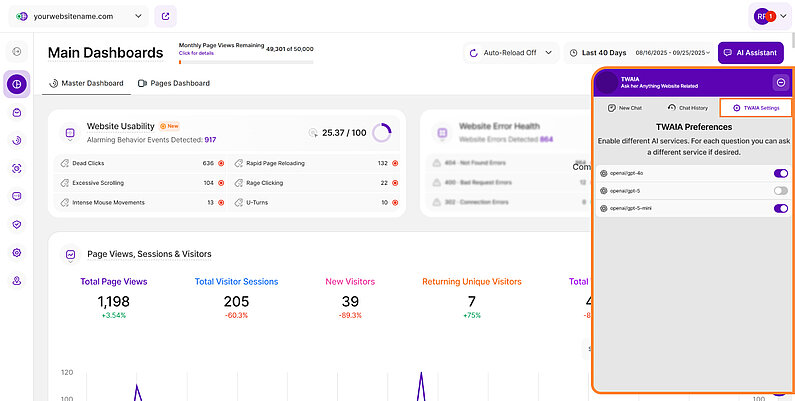Disable the openai/gpt-4o service toggle
The image size is (795, 401).
pos(780,173)
